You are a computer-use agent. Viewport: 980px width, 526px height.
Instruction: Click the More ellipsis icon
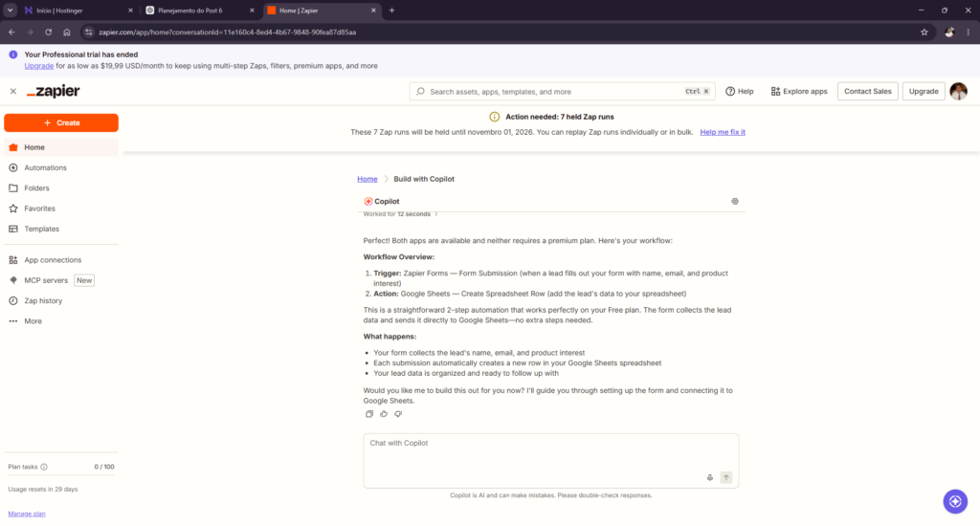13,321
